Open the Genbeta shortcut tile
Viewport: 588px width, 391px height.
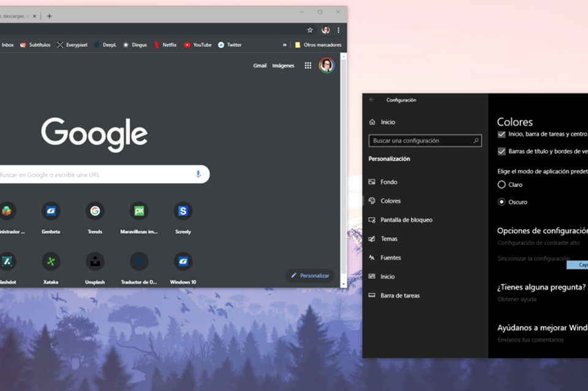click(x=51, y=211)
